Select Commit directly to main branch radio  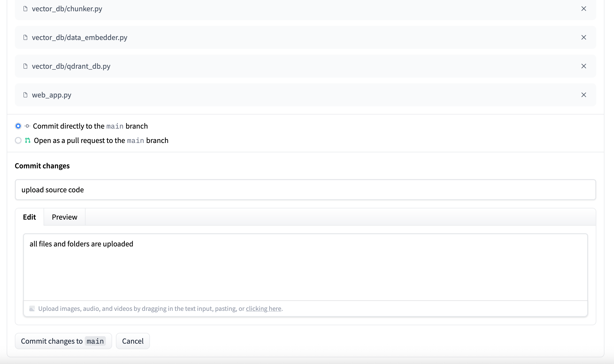point(18,126)
